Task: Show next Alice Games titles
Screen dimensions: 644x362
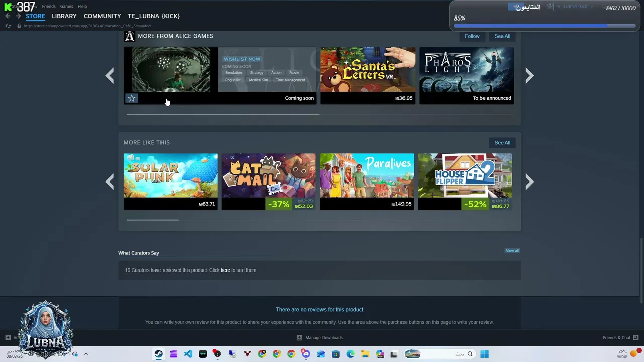Action: pos(529,76)
